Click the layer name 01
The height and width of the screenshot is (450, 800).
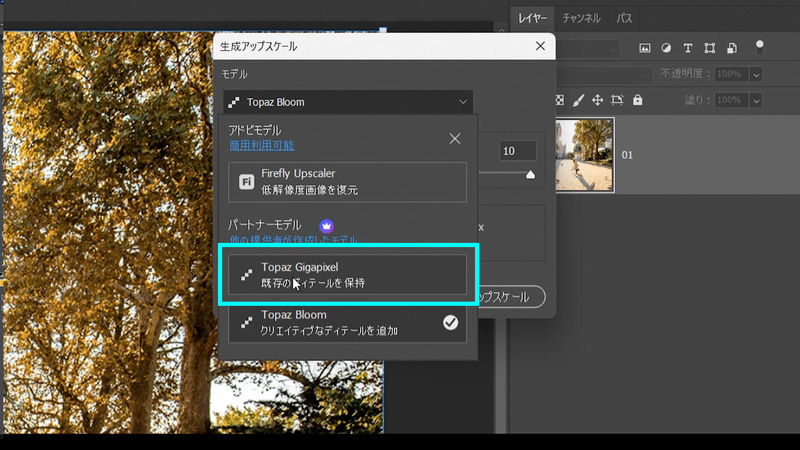pyautogui.click(x=627, y=155)
